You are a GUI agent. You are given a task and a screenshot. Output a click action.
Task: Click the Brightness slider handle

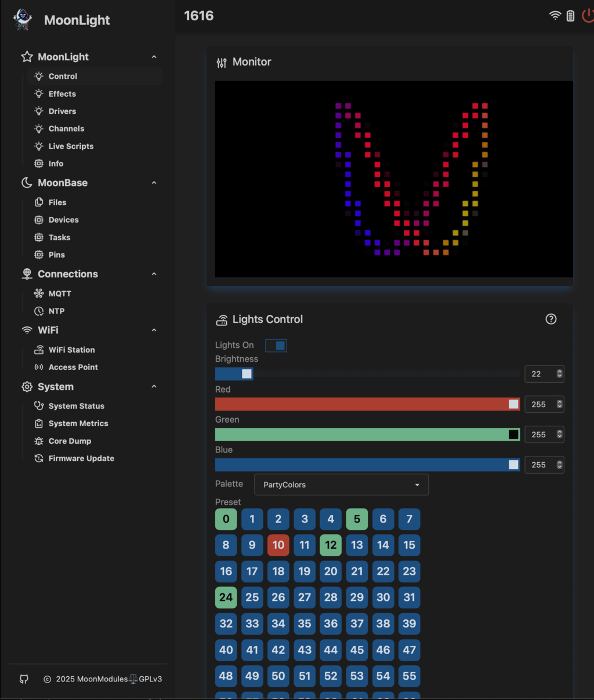coord(247,374)
